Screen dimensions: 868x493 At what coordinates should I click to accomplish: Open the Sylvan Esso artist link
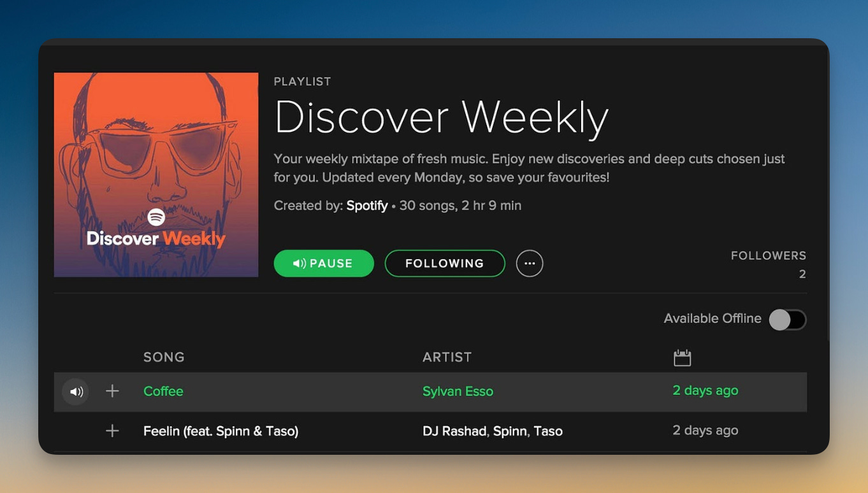pyautogui.click(x=458, y=392)
